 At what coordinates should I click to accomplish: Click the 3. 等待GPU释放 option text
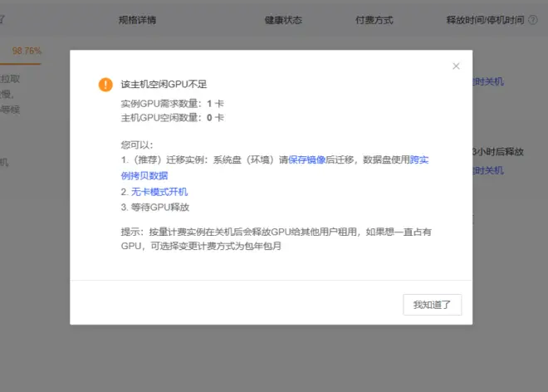155,207
